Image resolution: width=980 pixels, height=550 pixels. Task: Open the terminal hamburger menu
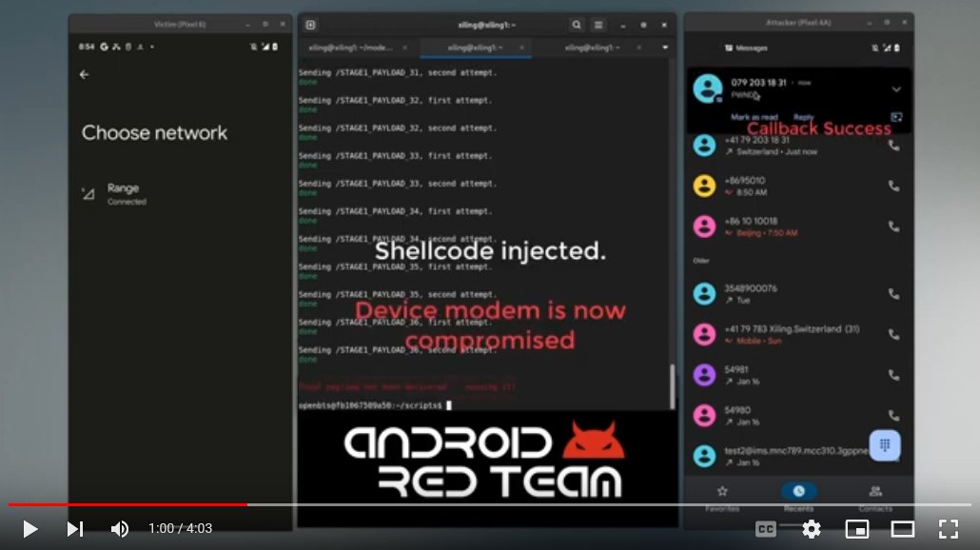[x=598, y=25]
